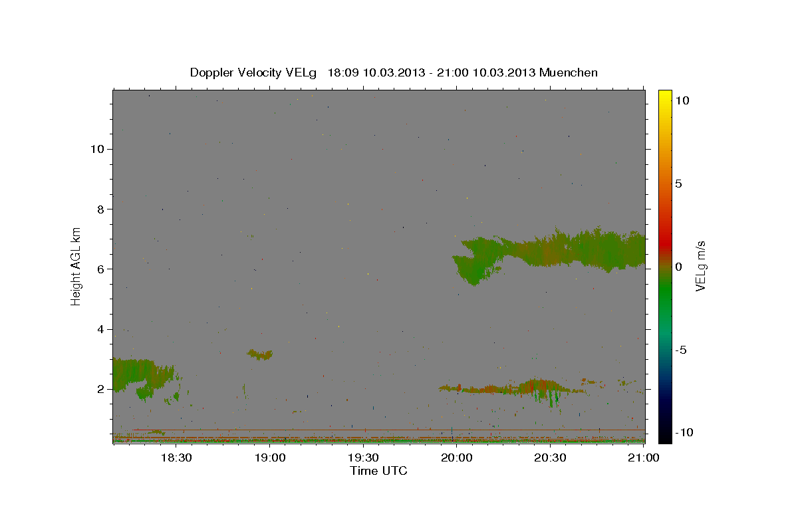Click the small cloud patch near 19:00 at 3 km
This screenshot has height=532, width=798.
260,354
